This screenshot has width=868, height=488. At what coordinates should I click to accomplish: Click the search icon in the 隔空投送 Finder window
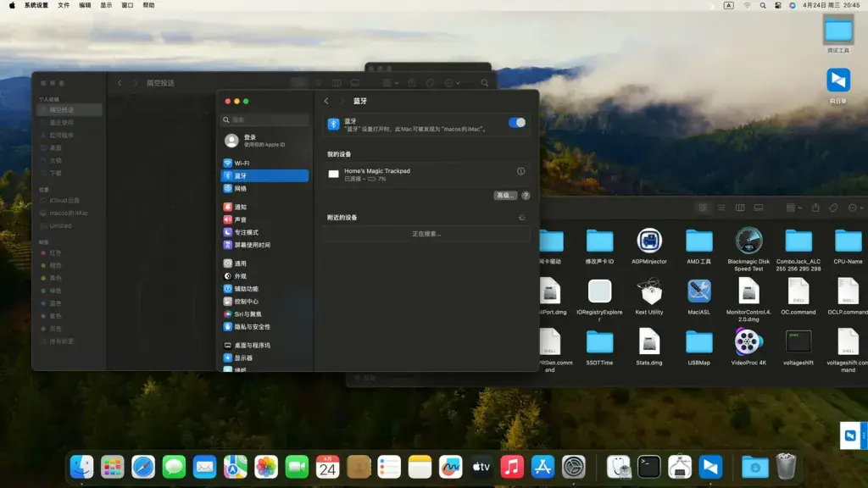[484, 83]
